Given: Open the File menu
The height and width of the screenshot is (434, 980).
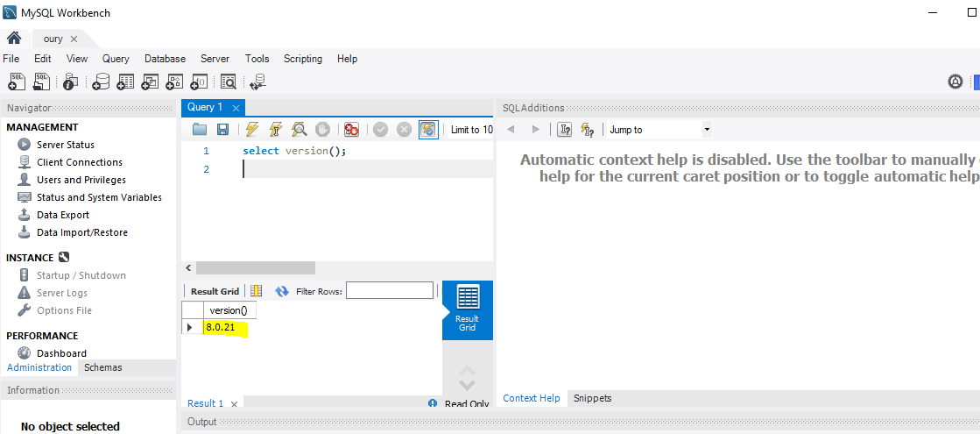Looking at the screenshot, I should [x=11, y=59].
